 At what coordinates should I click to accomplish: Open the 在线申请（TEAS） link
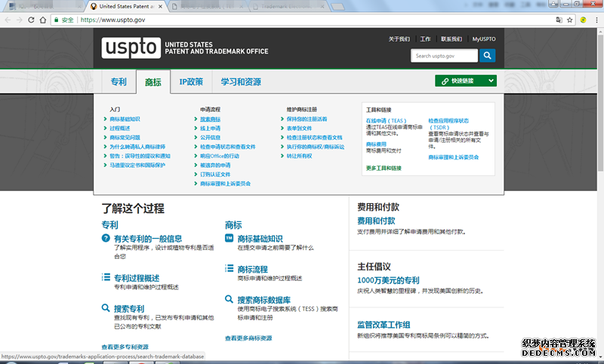(386, 120)
